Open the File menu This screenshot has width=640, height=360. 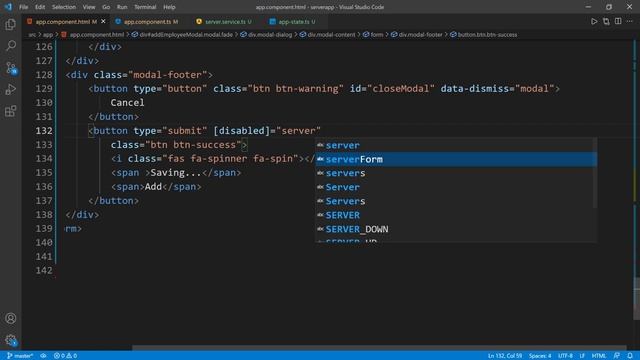point(24,7)
